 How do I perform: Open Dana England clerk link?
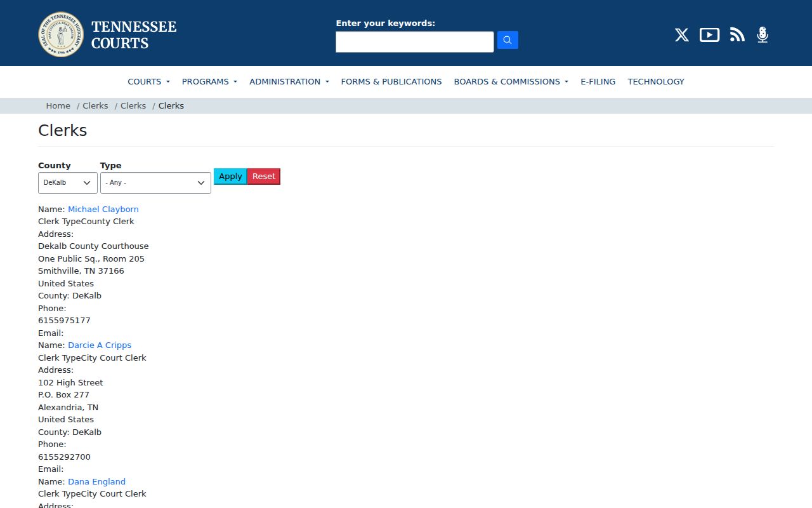[96, 481]
